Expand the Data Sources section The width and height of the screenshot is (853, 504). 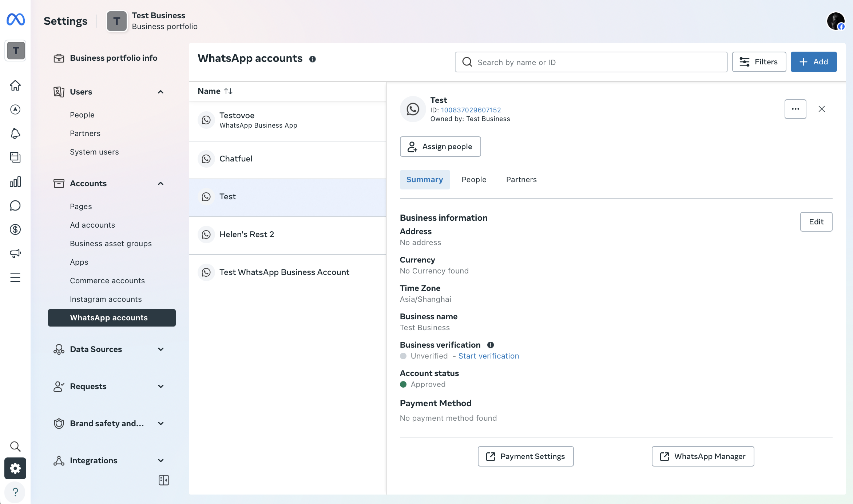[x=160, y=349]
